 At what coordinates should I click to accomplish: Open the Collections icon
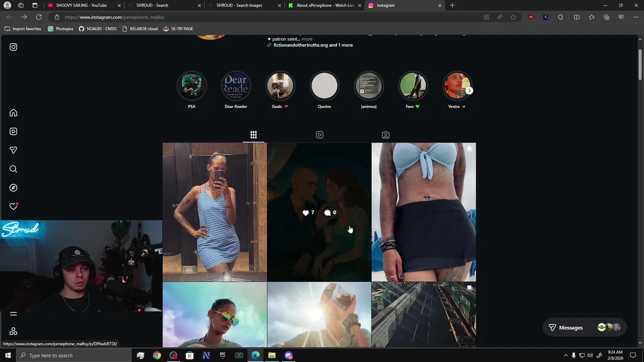pos(606,17)
